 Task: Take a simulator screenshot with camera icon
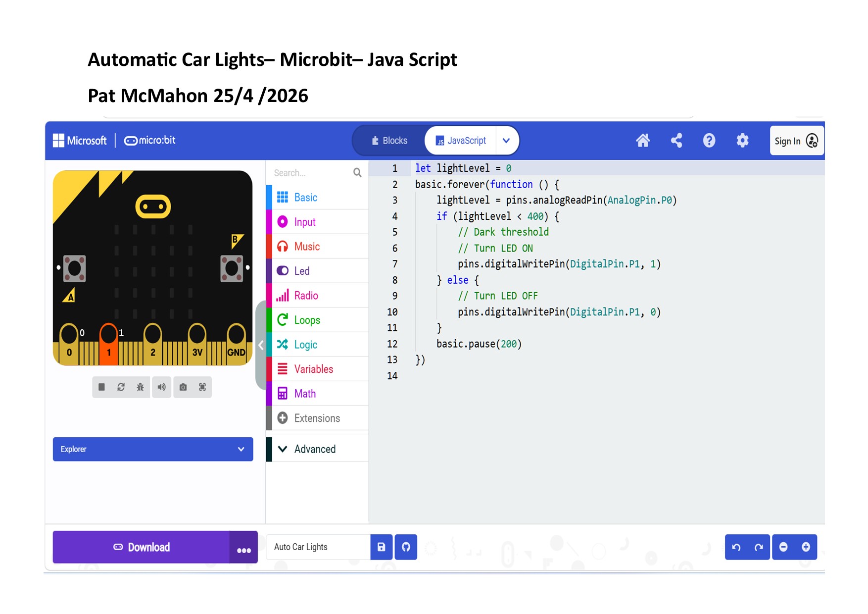pyautogui.click(x=183, y=387)
